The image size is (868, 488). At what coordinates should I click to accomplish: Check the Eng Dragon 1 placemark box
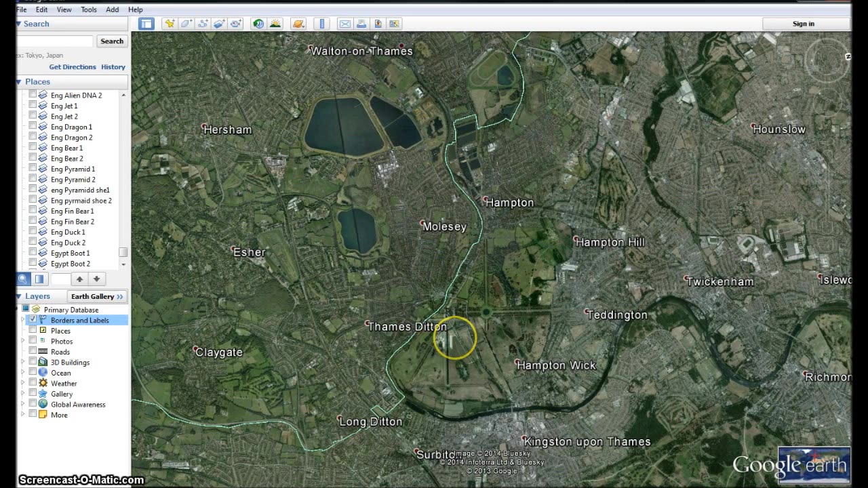tap(33, 126)
